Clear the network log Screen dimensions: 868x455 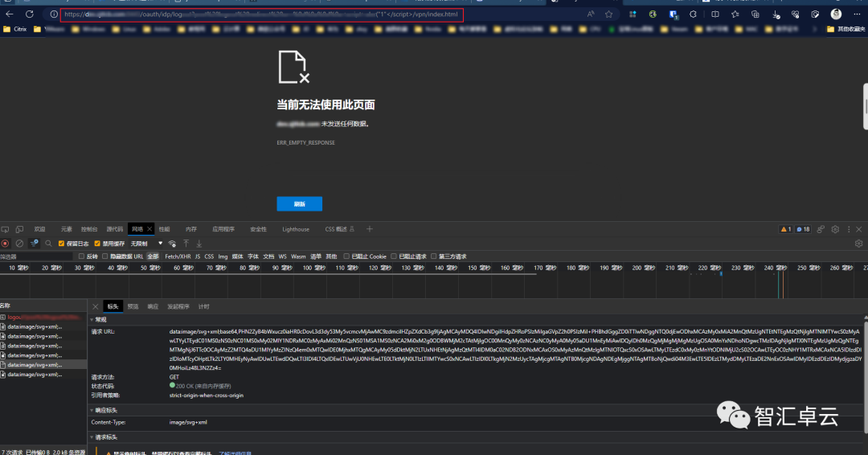[19, 243]
